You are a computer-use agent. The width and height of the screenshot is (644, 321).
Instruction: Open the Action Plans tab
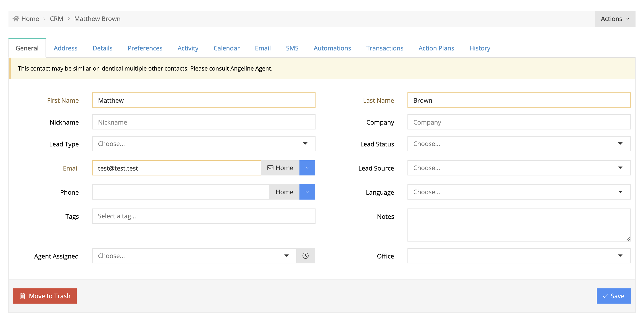coord(436,48)
